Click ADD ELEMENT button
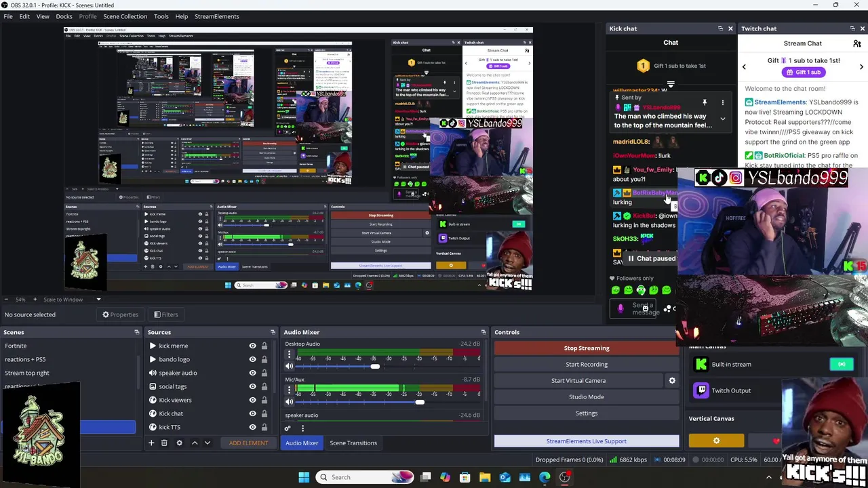The width and height of the screenshot is (868, 488). click(x=248, y=443)
